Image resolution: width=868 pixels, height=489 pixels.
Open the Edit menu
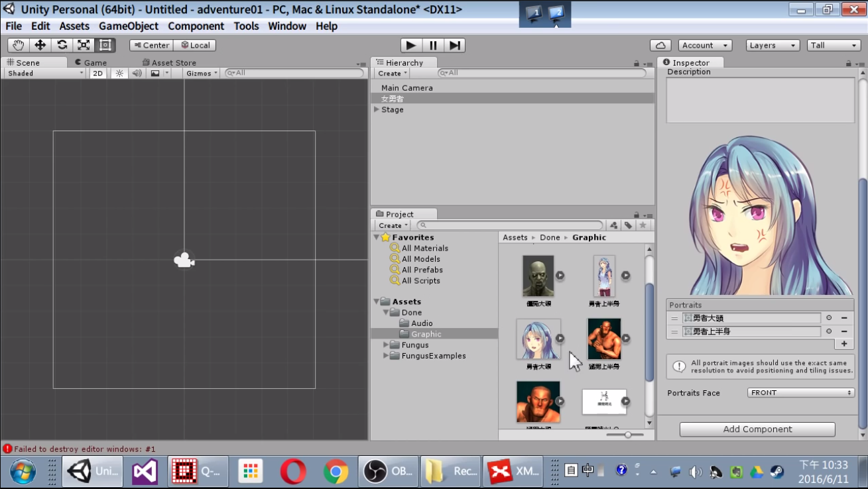point(40,26)
